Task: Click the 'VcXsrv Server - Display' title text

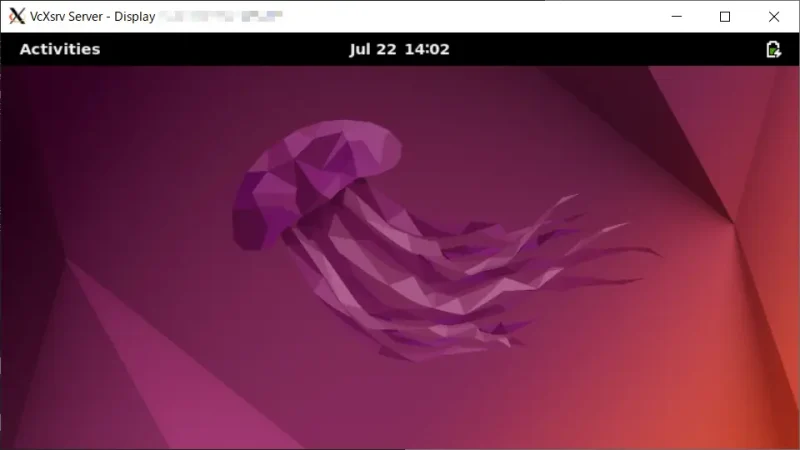Action: point(93,16)
